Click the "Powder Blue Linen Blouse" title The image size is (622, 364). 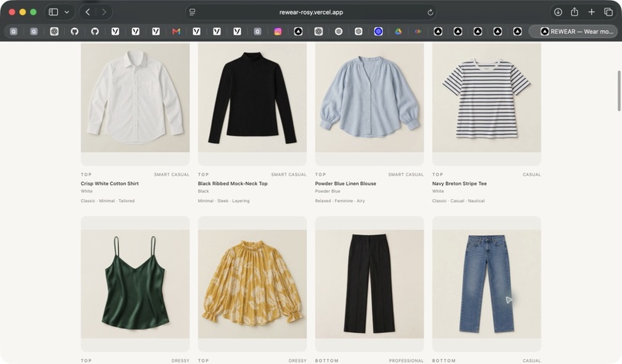click(x=346, y=184)
